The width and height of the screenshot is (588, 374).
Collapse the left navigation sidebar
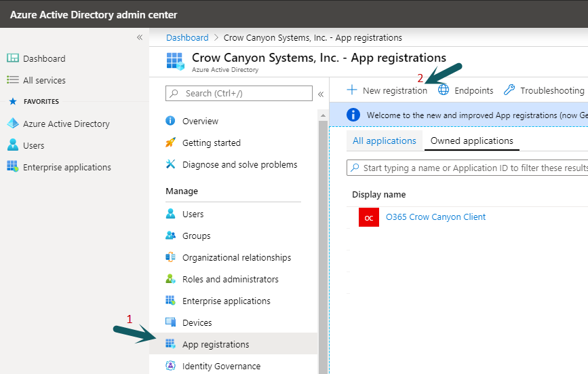pos(140,37)
